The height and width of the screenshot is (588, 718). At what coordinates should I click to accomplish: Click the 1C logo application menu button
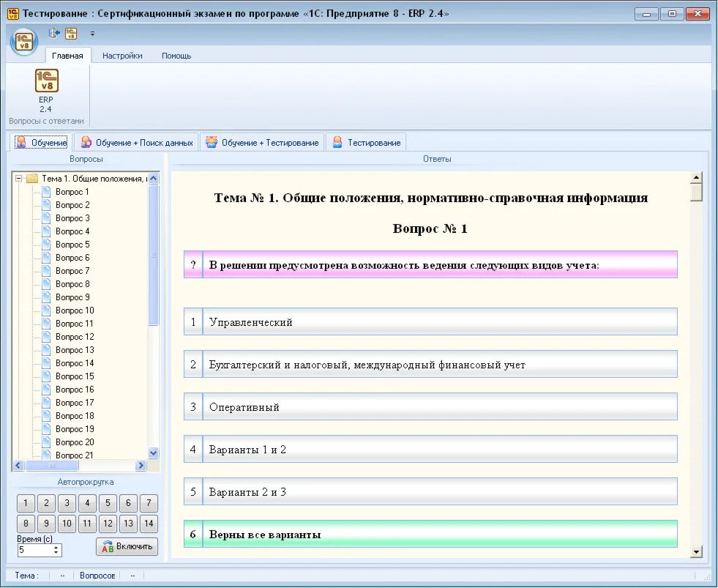pos(23,42)
